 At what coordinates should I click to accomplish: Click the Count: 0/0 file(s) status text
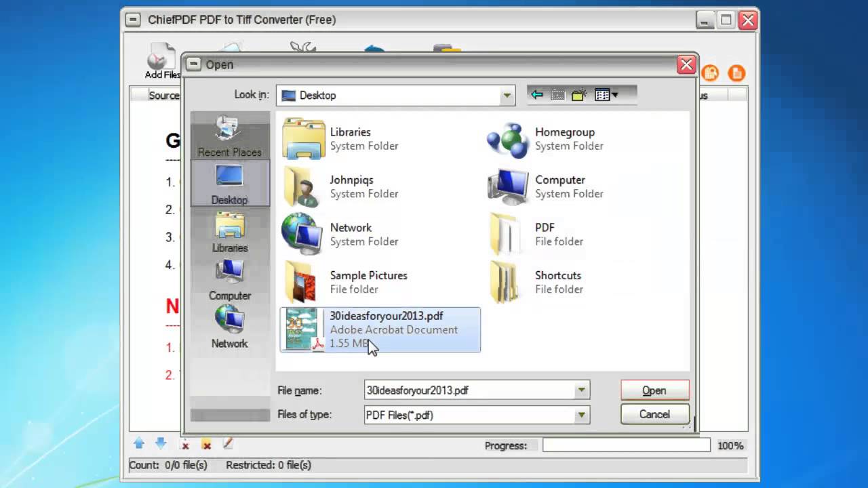(x=168, y=465)
